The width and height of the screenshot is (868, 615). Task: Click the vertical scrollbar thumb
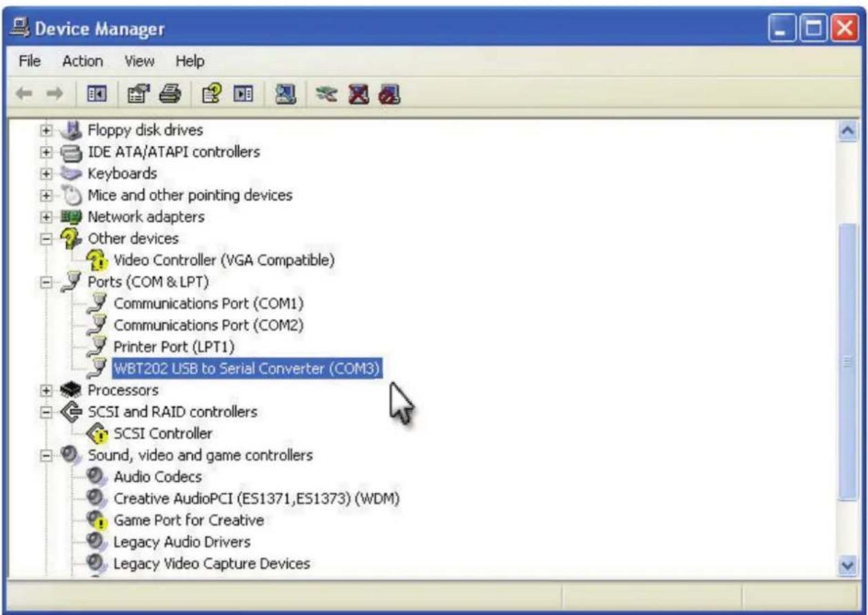click(847, 362)
